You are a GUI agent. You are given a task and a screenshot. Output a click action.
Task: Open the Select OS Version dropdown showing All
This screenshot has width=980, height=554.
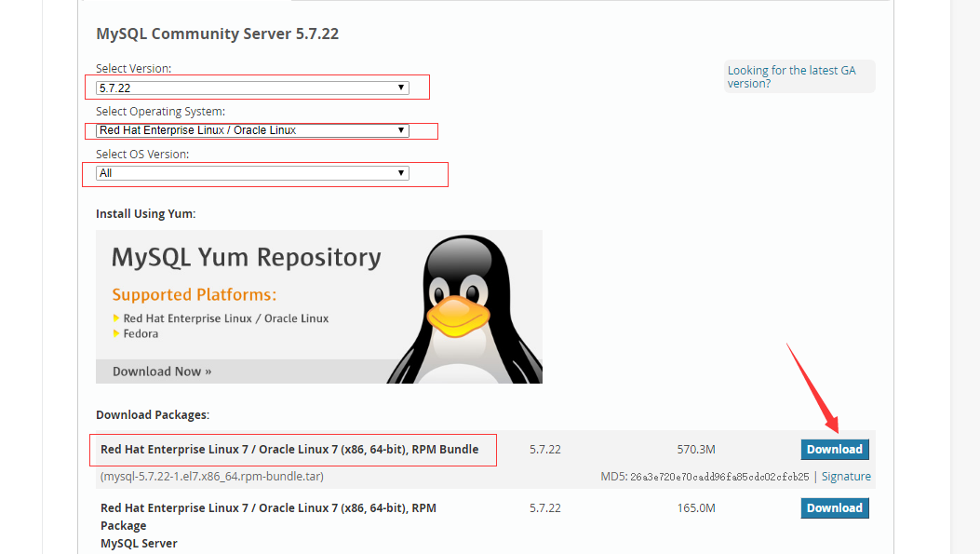click(252, 173)
